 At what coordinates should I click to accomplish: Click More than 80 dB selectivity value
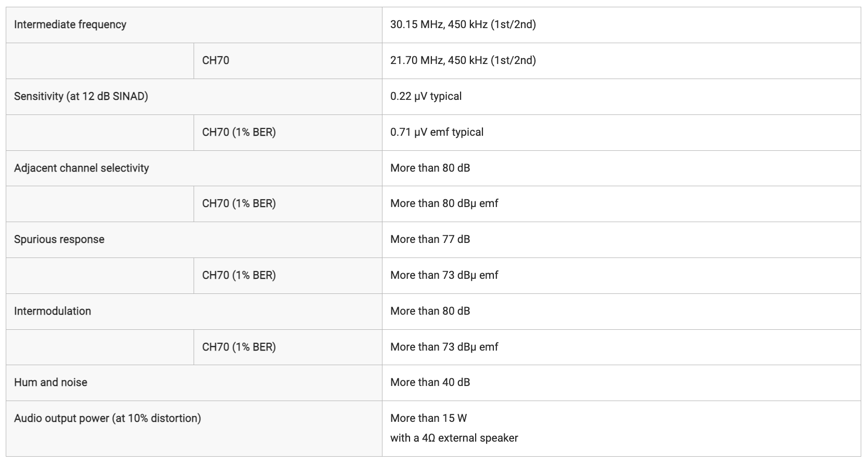pos(430,168)
